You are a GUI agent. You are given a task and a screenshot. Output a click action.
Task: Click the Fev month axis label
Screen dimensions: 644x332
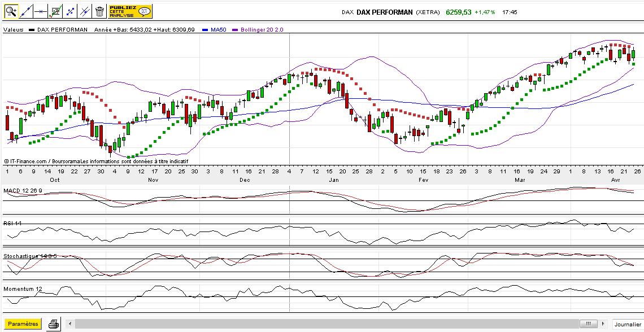(x=424, y=180)
